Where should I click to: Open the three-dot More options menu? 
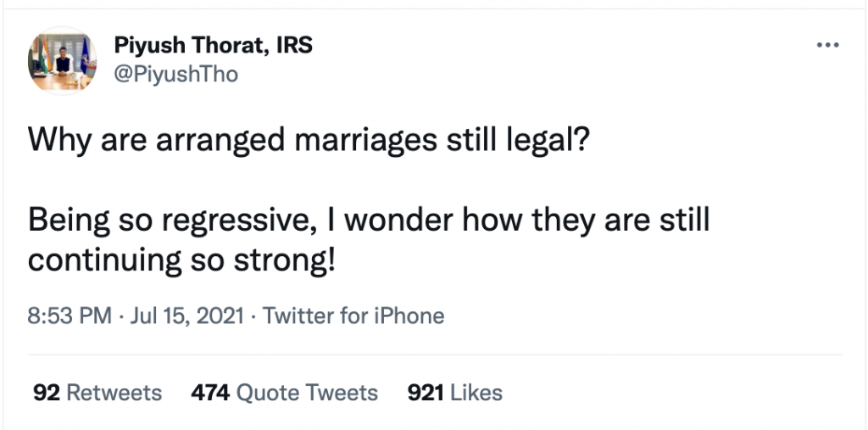pyautogui.click(x=826, y=45)
